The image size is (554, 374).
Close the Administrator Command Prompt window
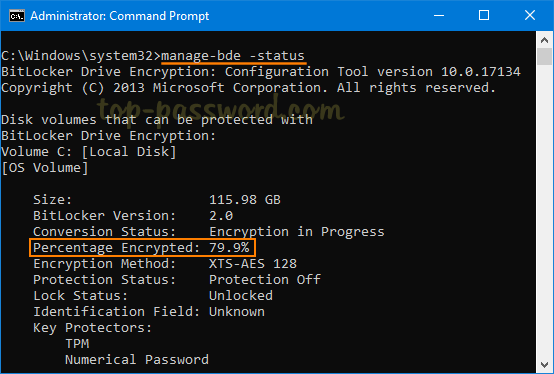[x=530, y=16]
